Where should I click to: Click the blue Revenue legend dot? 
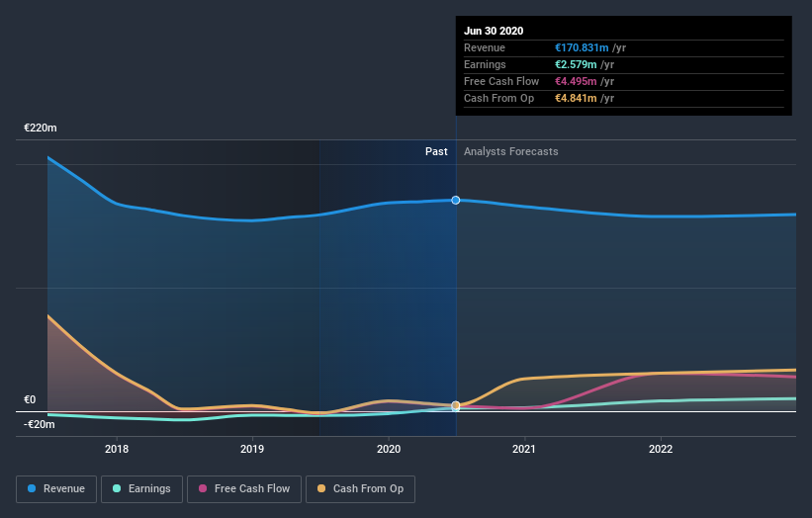[x=32, y=488]
